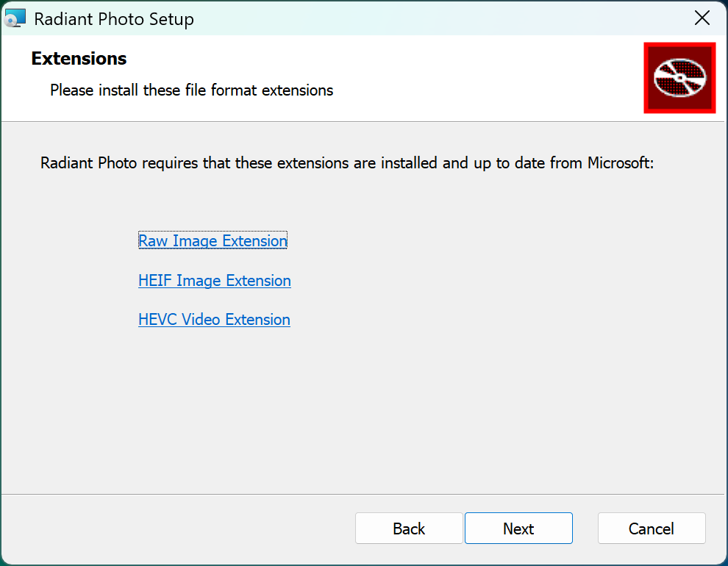Click the text about required Microsoft extensions
The height and width of the screenshot is (566, 728).
pos(347,163)
